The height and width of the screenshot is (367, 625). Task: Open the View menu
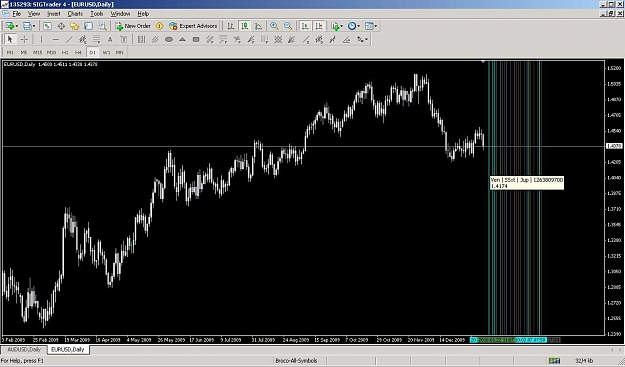coord(34,14)
